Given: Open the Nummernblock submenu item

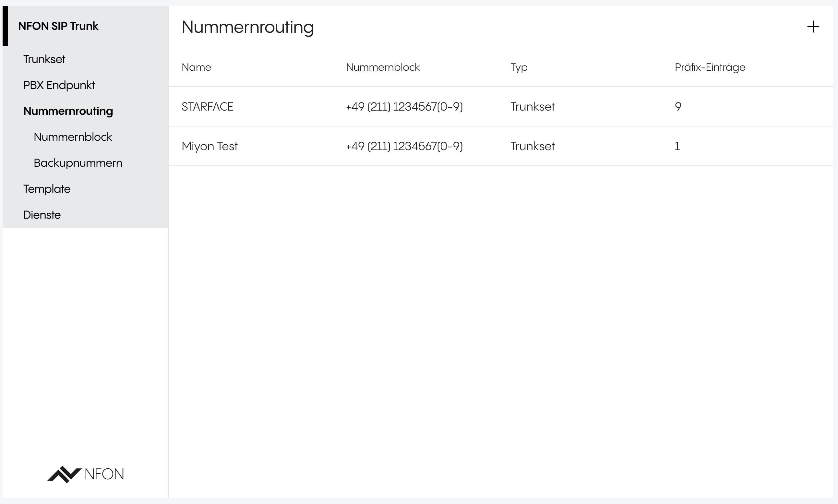Looking at the screenshot, I should coord(73,137).
